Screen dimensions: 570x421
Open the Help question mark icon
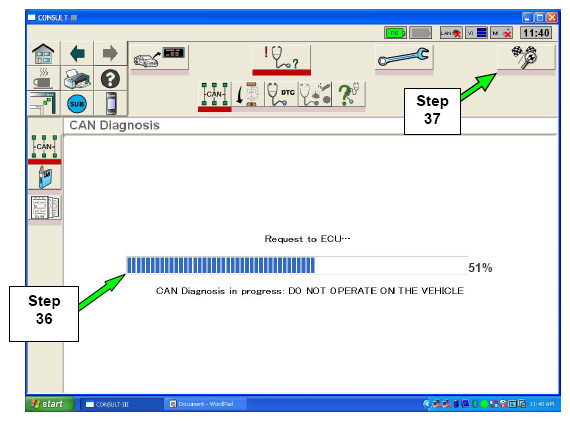point(110,79)
